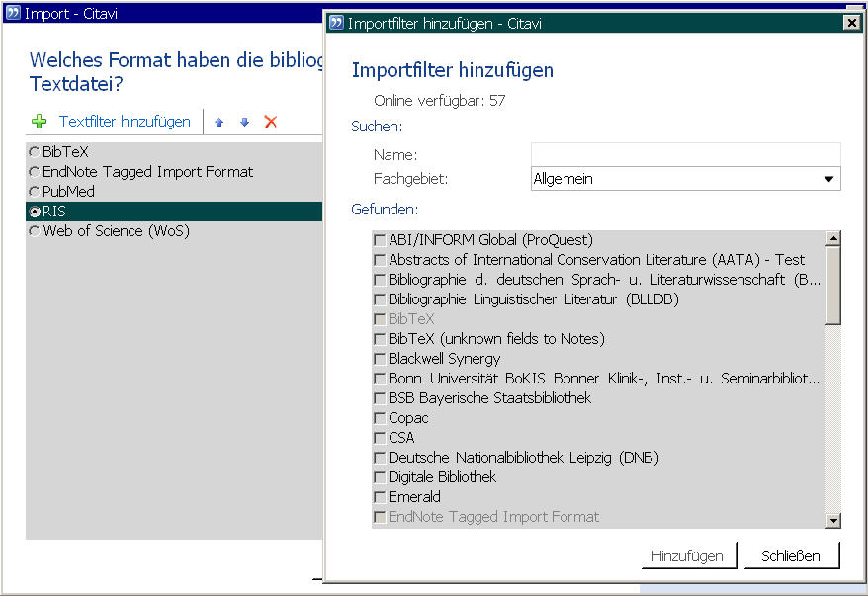The width and height of the screenshot is (868, 596).
Task: Check the Emerald checkbox
Action: [x=380, y=497]
